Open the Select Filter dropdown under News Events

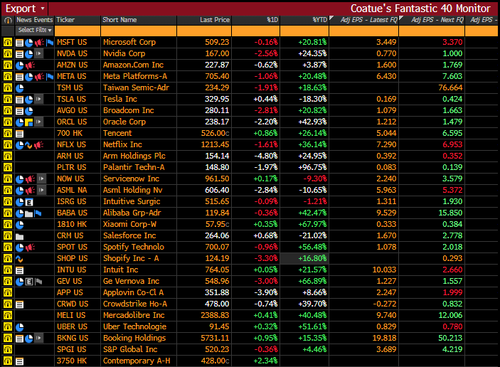(x=35, y=30)
